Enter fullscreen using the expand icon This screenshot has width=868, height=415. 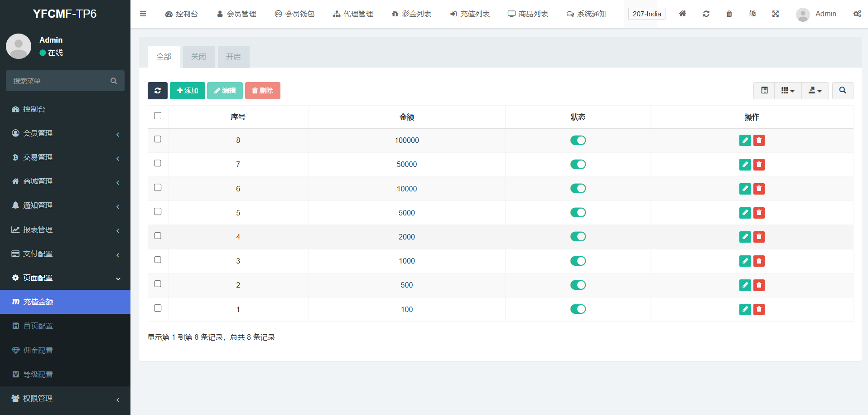(775, 14)
